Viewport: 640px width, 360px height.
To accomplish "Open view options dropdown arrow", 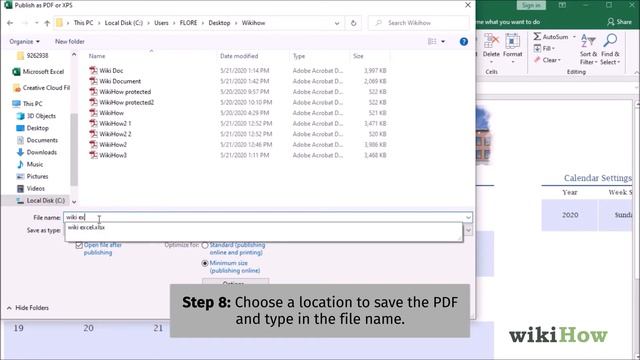I will [443, 42].
